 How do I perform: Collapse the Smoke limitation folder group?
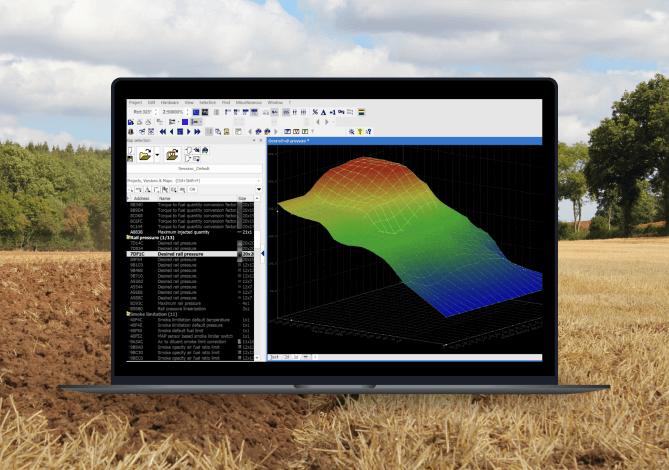tap(129, 313)
